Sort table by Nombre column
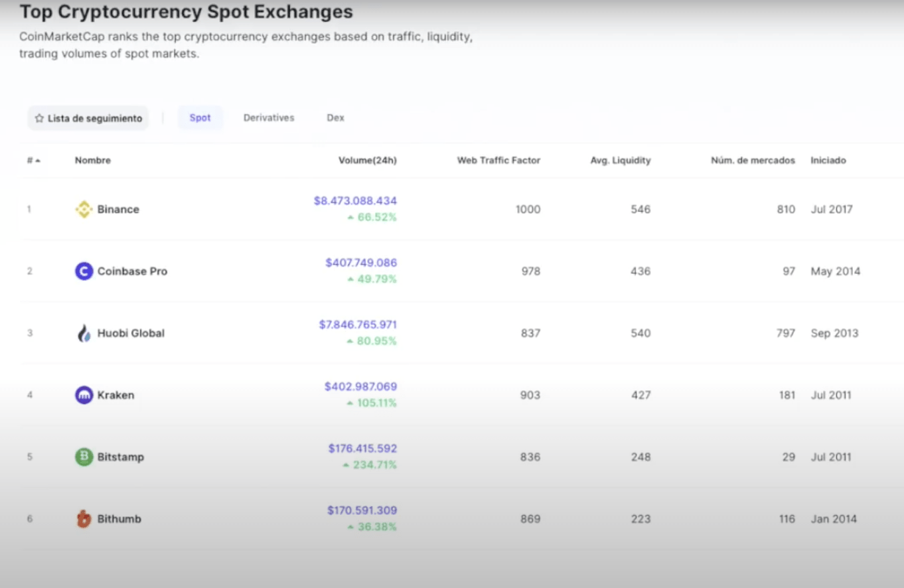Viewport: 904px width, 588px height. [93, 161]
